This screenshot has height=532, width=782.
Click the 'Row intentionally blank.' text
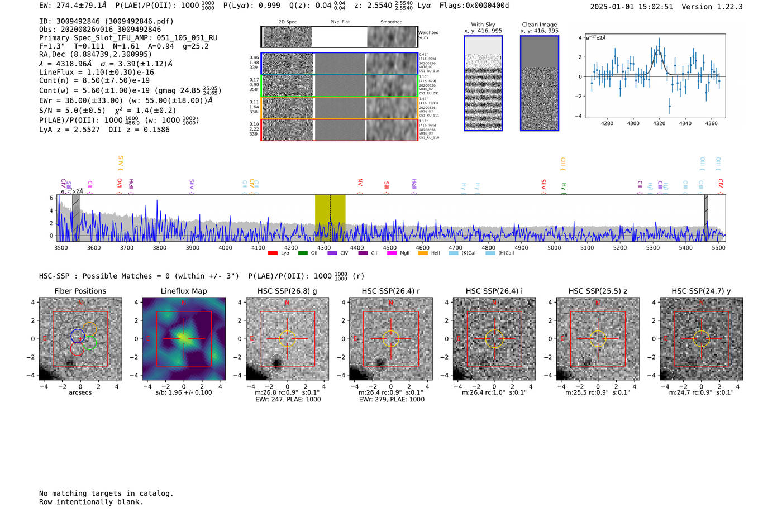[x=91, y=502]
